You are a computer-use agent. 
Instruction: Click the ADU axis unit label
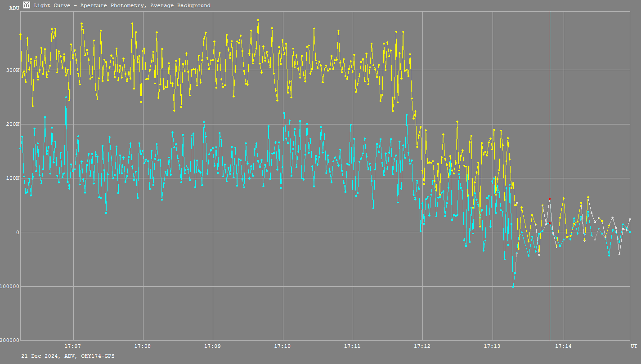tap(14, 8)
